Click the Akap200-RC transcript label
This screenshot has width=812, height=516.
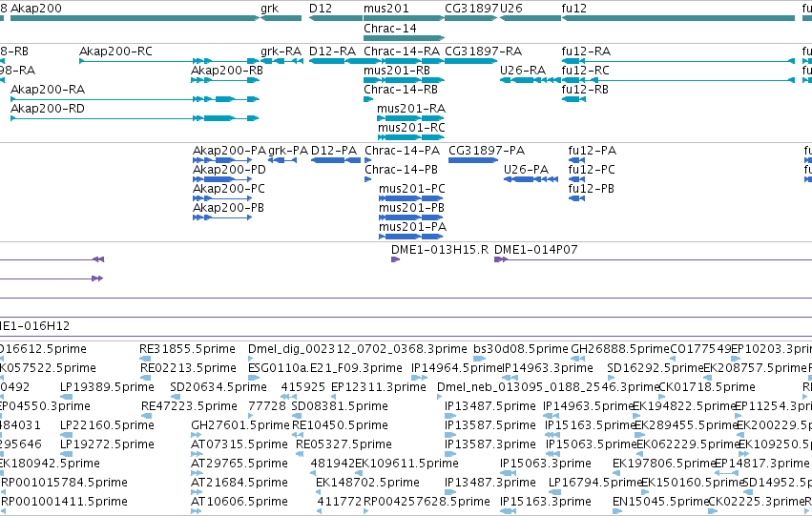[115, 52]
